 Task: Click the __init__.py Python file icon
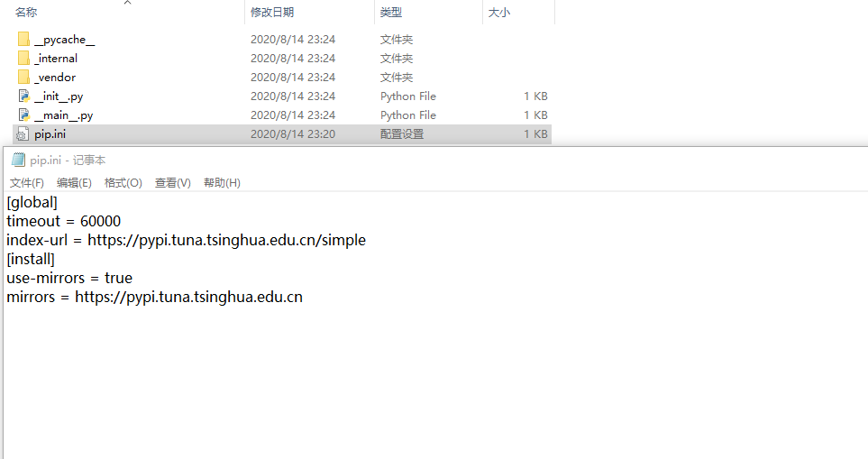coord(23,96)
